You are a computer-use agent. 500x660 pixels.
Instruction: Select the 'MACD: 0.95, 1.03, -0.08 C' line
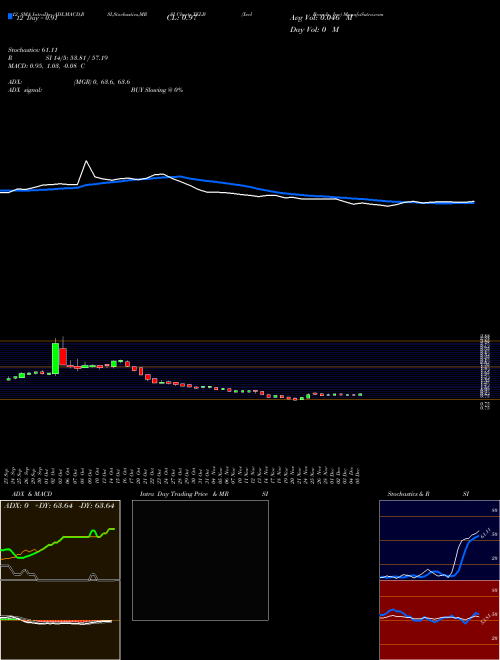pos(46,66)
